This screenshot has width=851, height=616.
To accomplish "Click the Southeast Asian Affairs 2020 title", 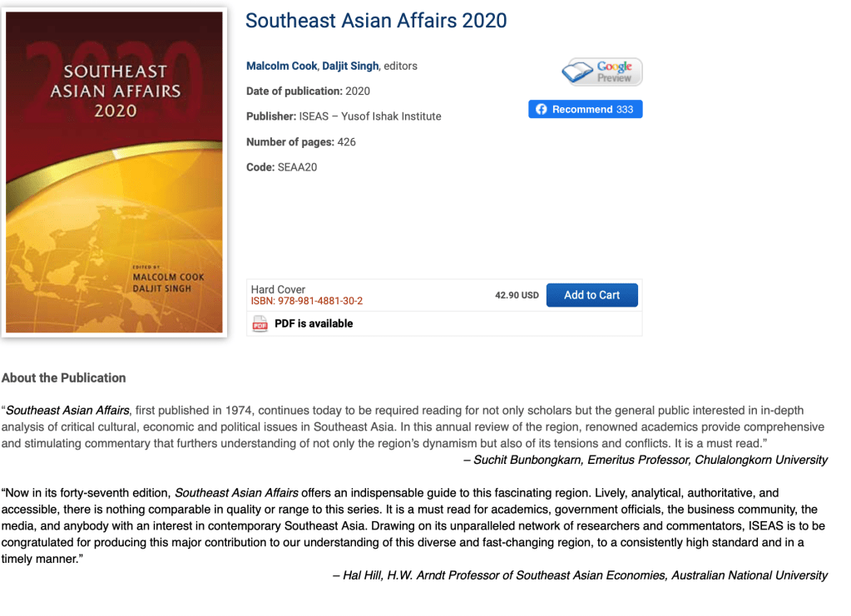I will coord(376,21).
